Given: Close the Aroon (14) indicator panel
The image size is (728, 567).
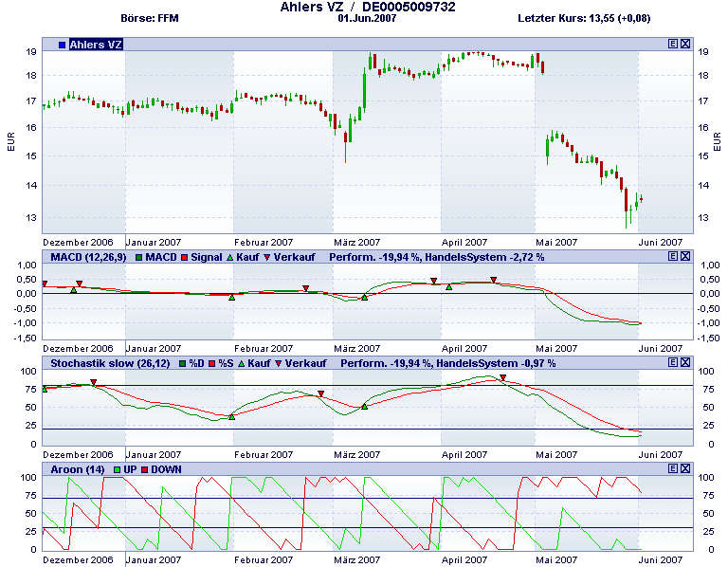Looking at the screenshot, I should click(685, 468).
